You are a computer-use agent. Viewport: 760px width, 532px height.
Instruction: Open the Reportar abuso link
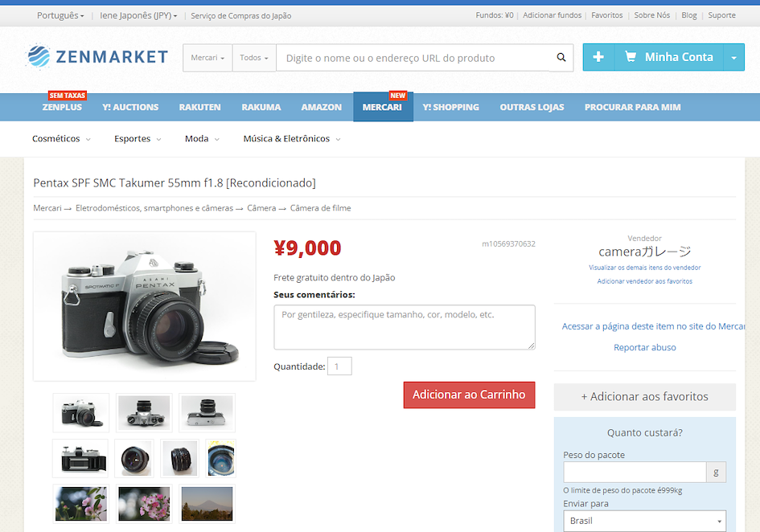pos(644,347)
